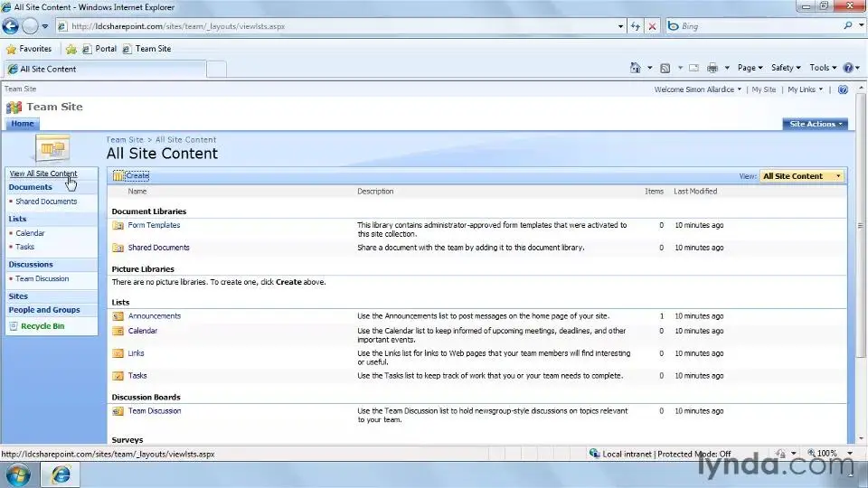
Task: Click the red Stop loading icon
Action: pyautogui.click(x=652, y=26)
